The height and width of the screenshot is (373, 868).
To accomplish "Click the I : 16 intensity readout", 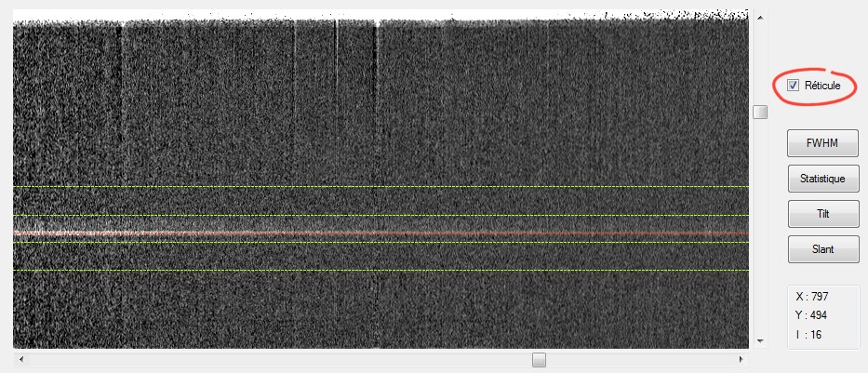I will click(x=808, y=335).
